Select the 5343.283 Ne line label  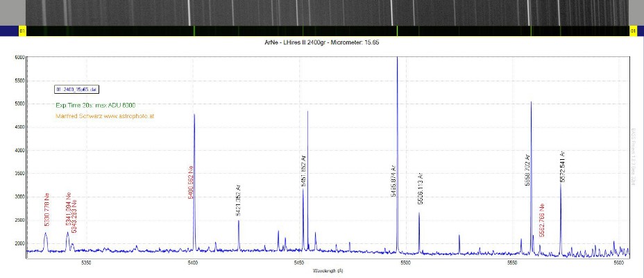(74, 216)
